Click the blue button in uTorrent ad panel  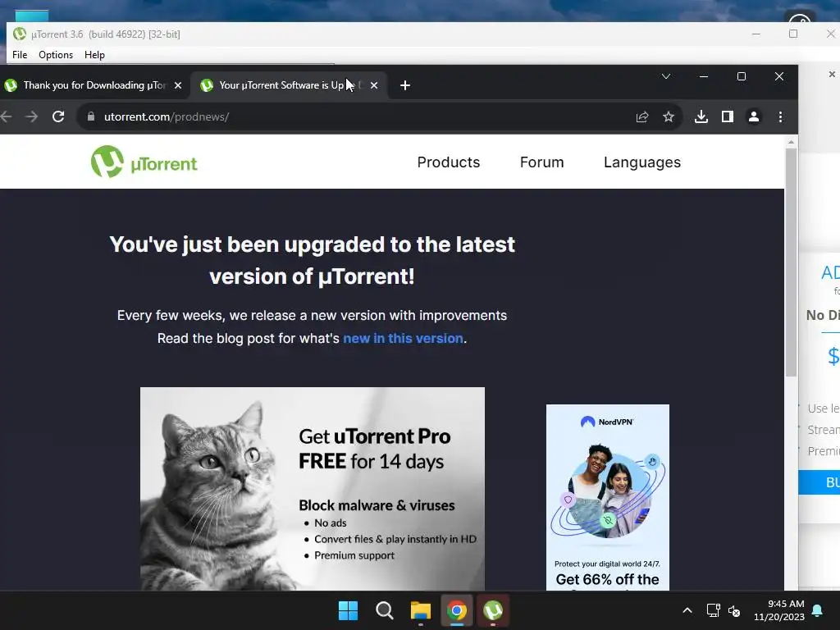point(819,482)
